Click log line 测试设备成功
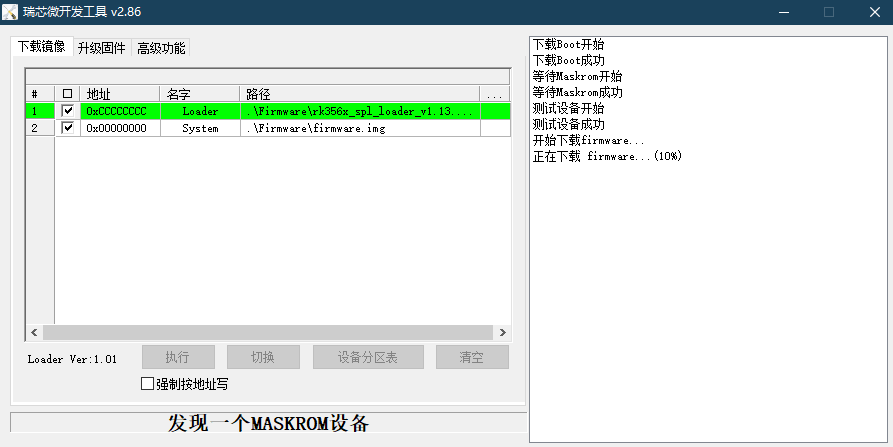The height and width of the screenshot is (447, 893). pos(568,124)
